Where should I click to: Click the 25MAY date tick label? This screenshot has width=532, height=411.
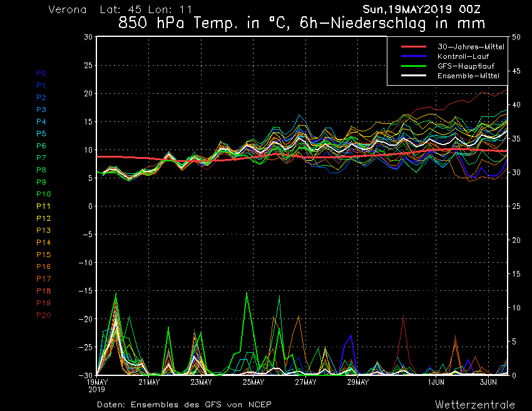pos(253,382)
